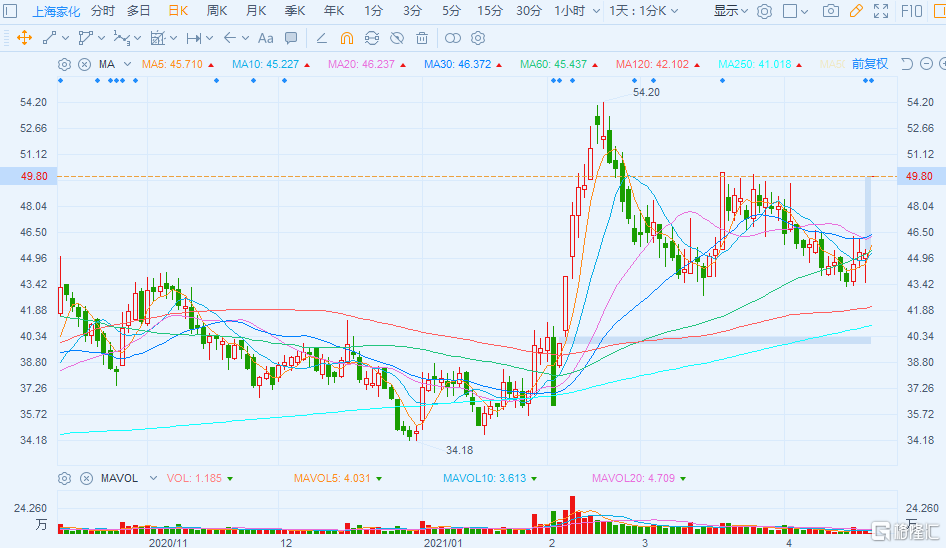Open chart settings gear in top bar
Viewport: 946px width, 548px height.
pyautogui.click(x=764, y=11)
